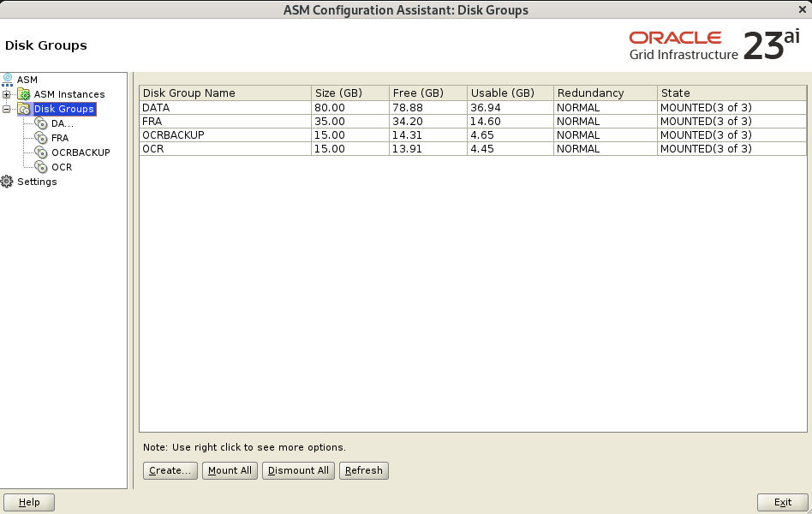Select Disk Groups tree label

pos(64,109)
